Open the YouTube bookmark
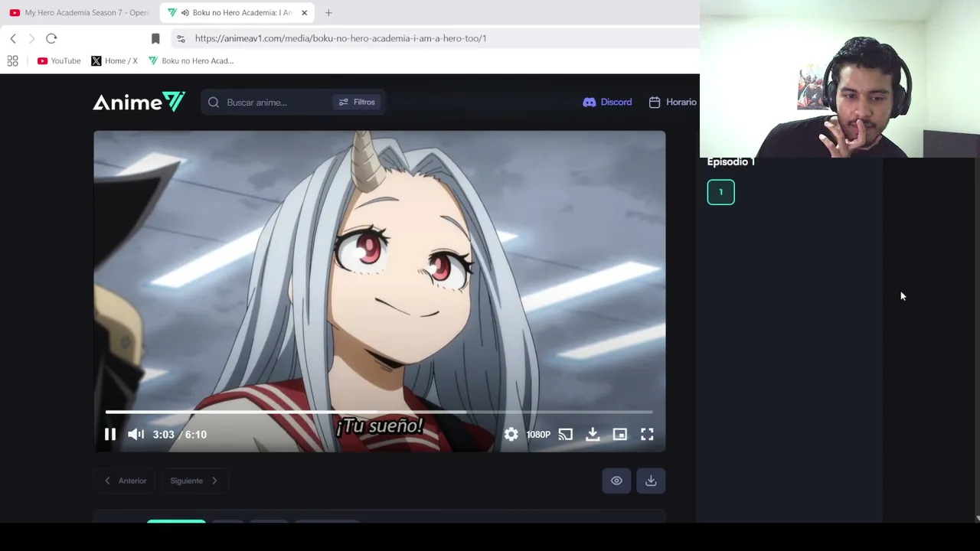This screenshot has width=980, height=551. click(x=59, y=60)
